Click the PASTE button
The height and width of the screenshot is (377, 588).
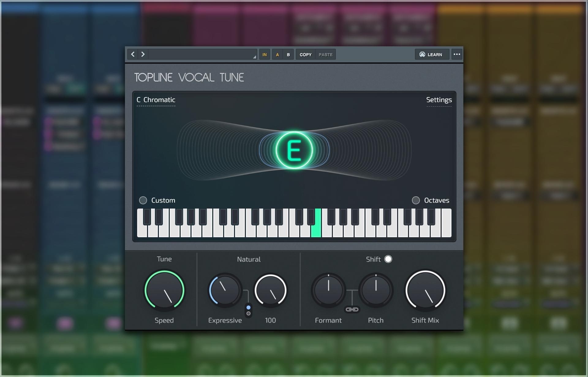326,55
